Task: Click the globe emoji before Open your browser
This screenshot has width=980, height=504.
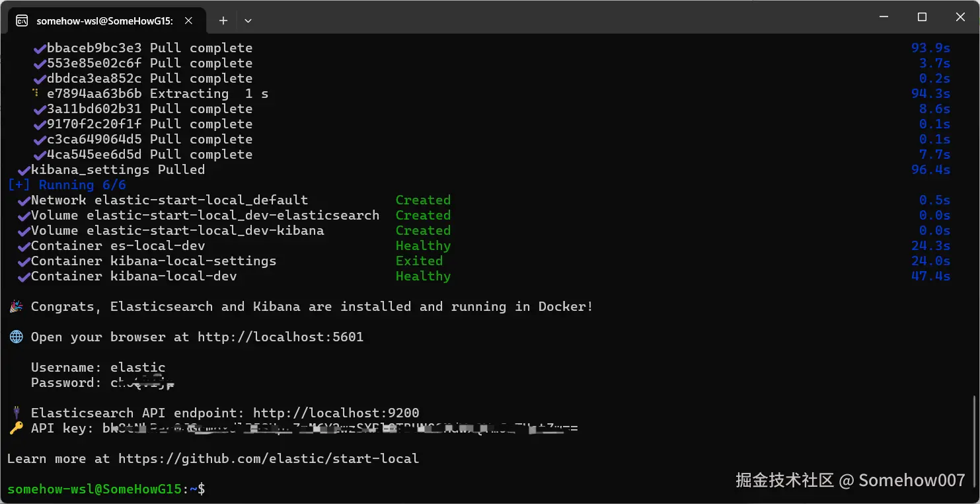Action: click(16, 337)
